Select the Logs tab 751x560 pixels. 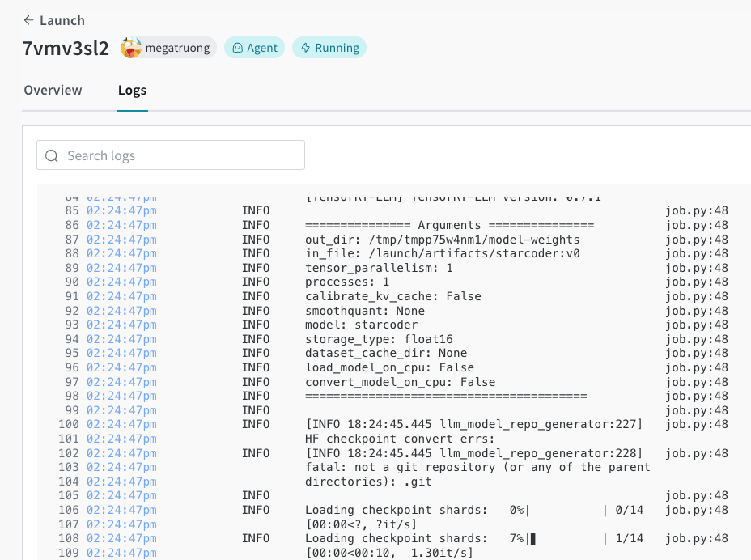[x=132, y=90]
